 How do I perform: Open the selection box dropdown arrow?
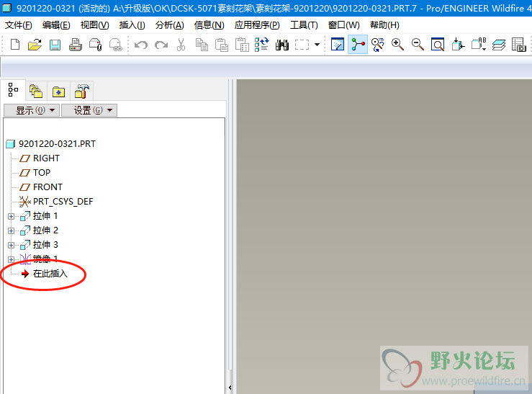(x=317, y=45)
